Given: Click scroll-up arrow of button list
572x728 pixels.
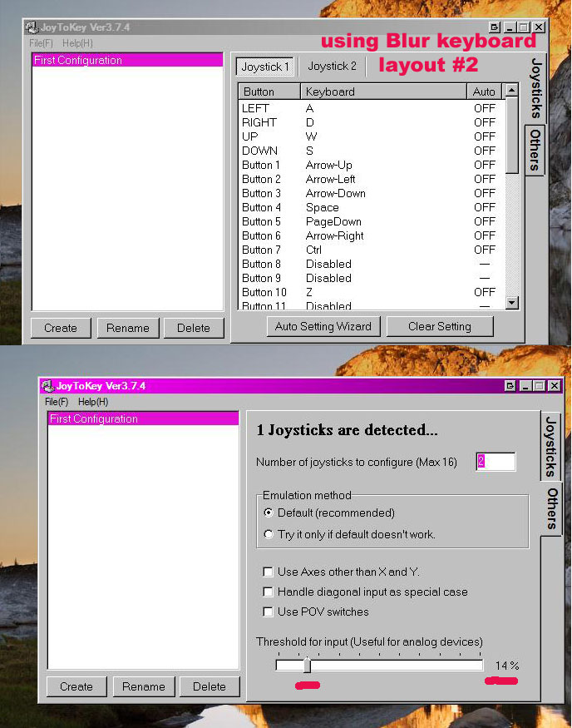Looking at the screenshot, I should pos(511,90).
